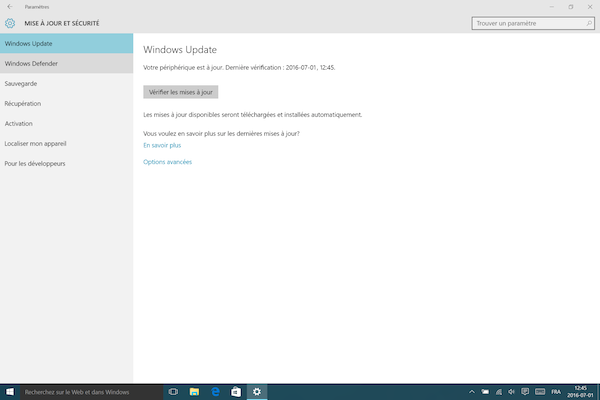Select Windows Update in the sidebar
The width and height of the screenshot is (600, 400).
pos(67,43)
